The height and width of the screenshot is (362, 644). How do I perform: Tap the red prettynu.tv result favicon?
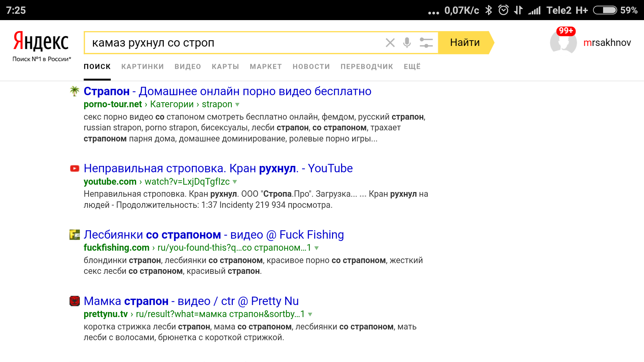(74, 301)
